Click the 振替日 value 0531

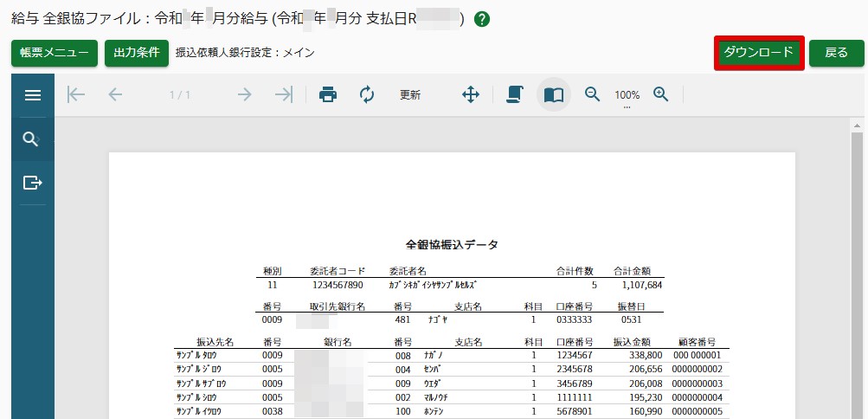(631, 320)
